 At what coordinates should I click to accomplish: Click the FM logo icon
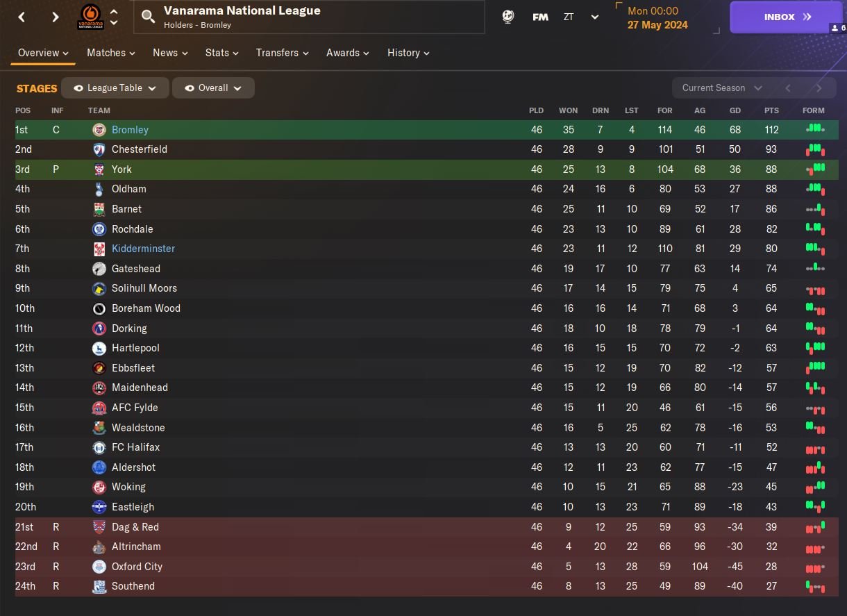[x=540, y=17]
